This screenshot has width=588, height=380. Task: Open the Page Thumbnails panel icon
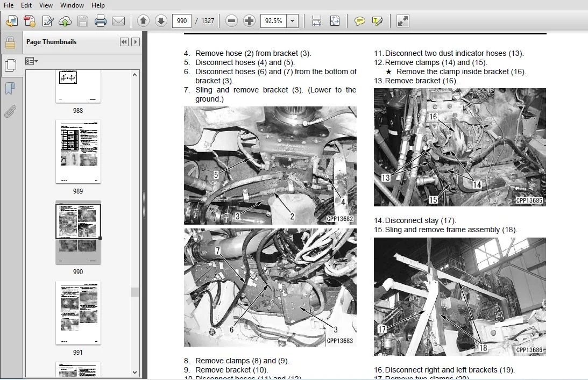click(11, 65)
